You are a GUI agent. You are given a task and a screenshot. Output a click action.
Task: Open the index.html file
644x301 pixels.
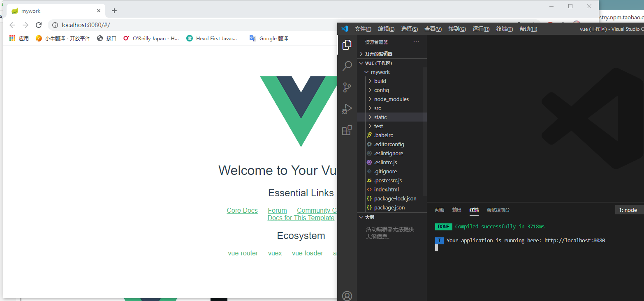pyautogui.click(x=392, y=189)
